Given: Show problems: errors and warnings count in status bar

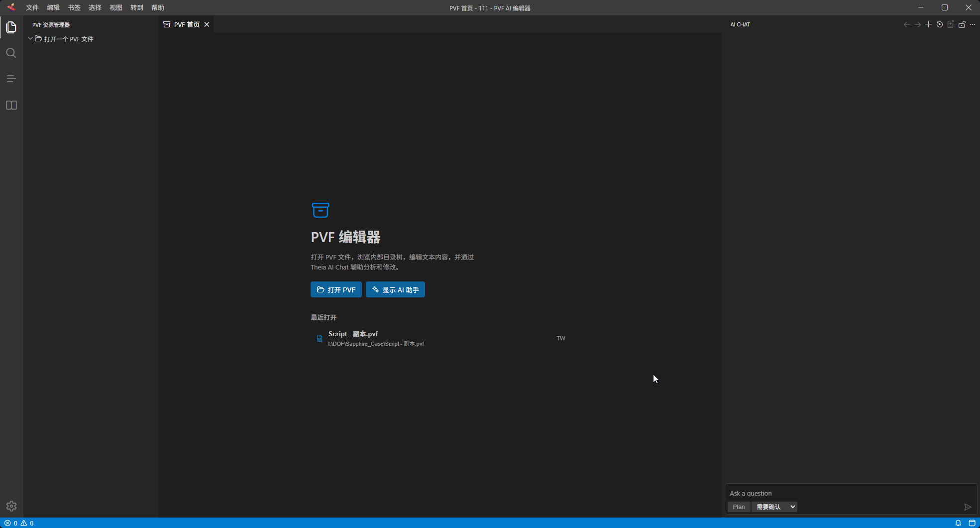Looking at the screenshot, I should pyautogui.click(x=19, y=523).
